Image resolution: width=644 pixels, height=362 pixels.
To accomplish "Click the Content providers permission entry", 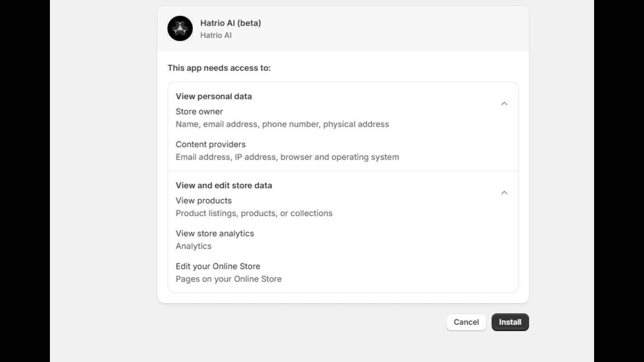I will click(x=211, y=144).
